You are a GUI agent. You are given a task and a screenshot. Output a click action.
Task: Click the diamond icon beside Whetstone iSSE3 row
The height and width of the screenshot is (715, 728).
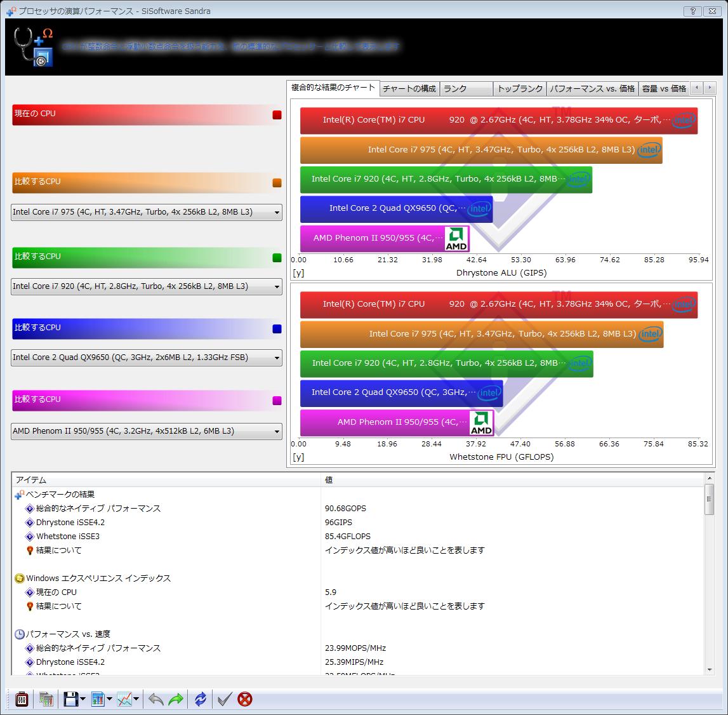point(30,537)
